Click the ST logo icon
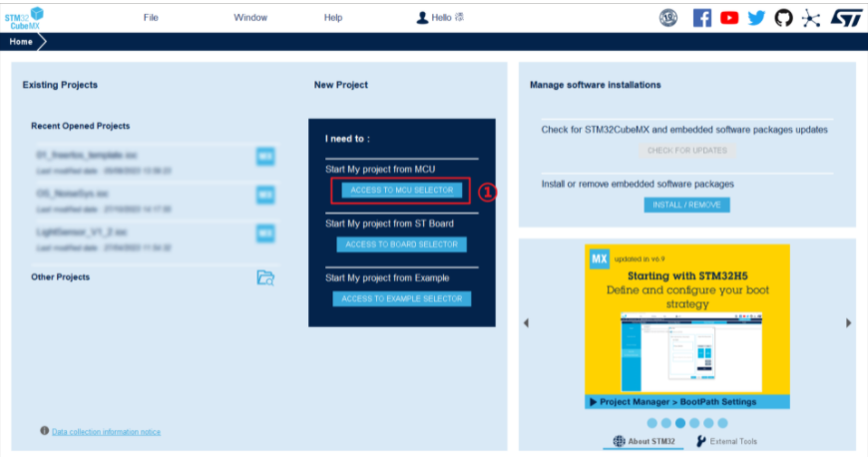The width and height of the screenshot is (868, 457). tap(846, 18)
